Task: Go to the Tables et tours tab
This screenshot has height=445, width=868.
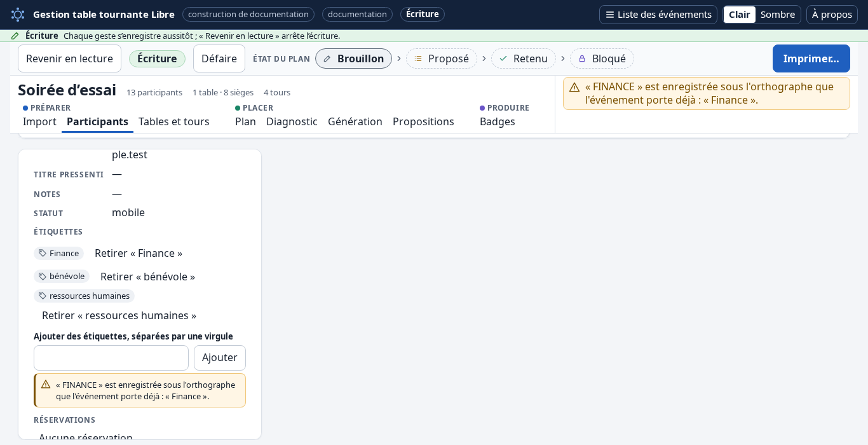Action: tap(174, 121)
